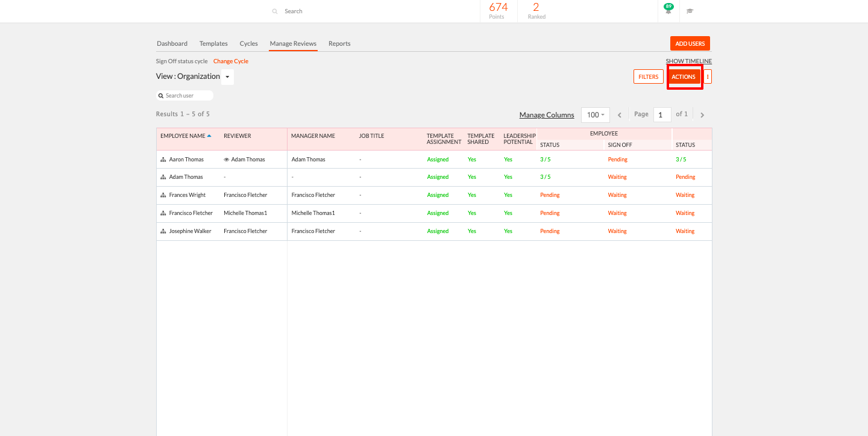This screenshot has height=436, width=868.
Task: Open employee name Frances Wright
Action: click(x=187, y=195)
